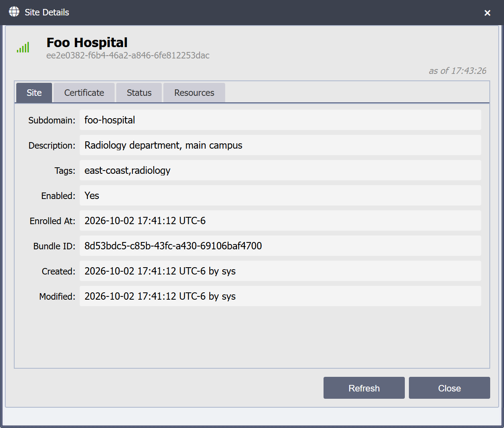The image size is (504, 428).
Task: Click the 'as of 17:43:26' timestamp
Action: [x=458, y=71]
